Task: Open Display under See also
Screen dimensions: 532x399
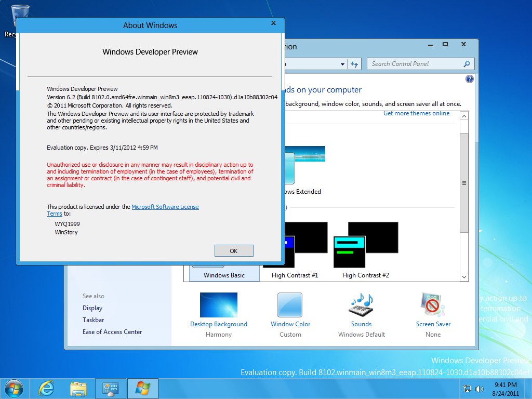Action: pos(92,308)
